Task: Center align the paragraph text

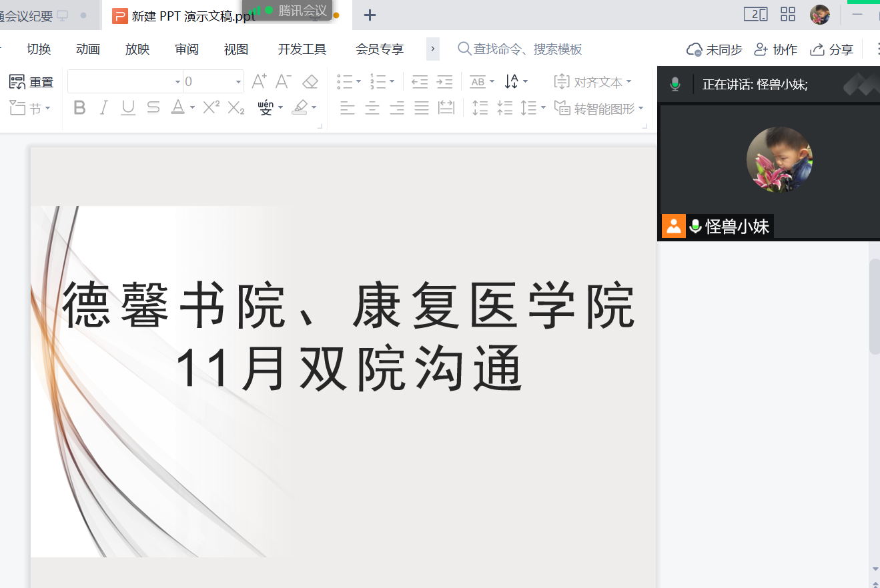Action: [x=372, y=107]
